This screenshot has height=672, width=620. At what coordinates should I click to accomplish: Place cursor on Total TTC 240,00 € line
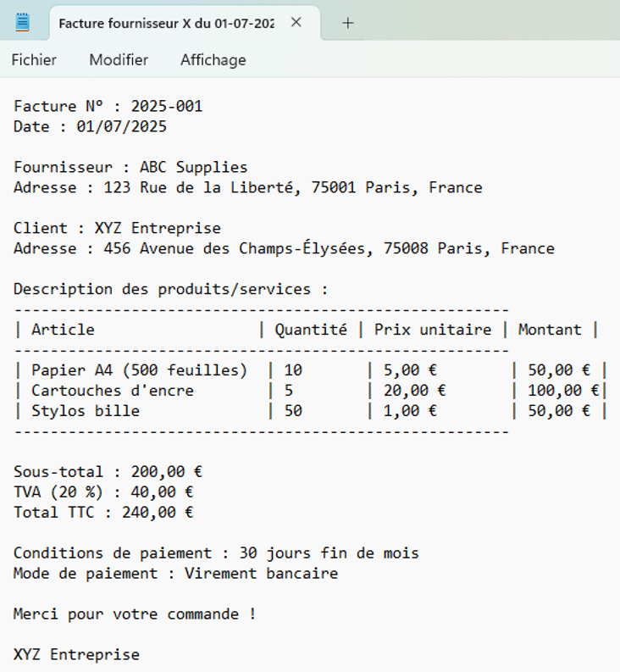click(103, 513)
